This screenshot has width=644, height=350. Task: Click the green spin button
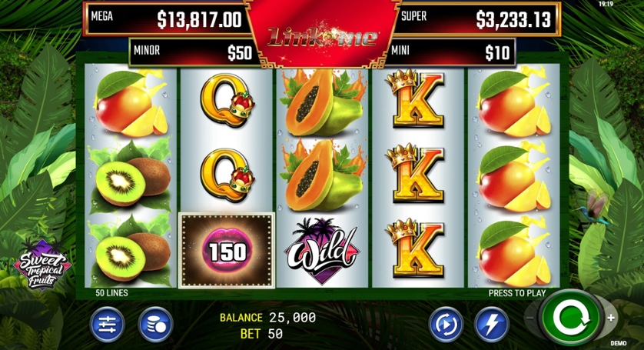571,318
